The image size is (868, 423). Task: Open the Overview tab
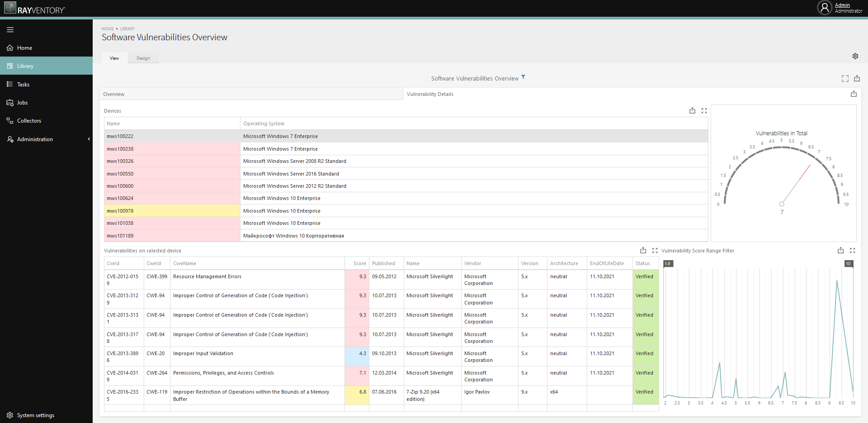tap(251, 94)
